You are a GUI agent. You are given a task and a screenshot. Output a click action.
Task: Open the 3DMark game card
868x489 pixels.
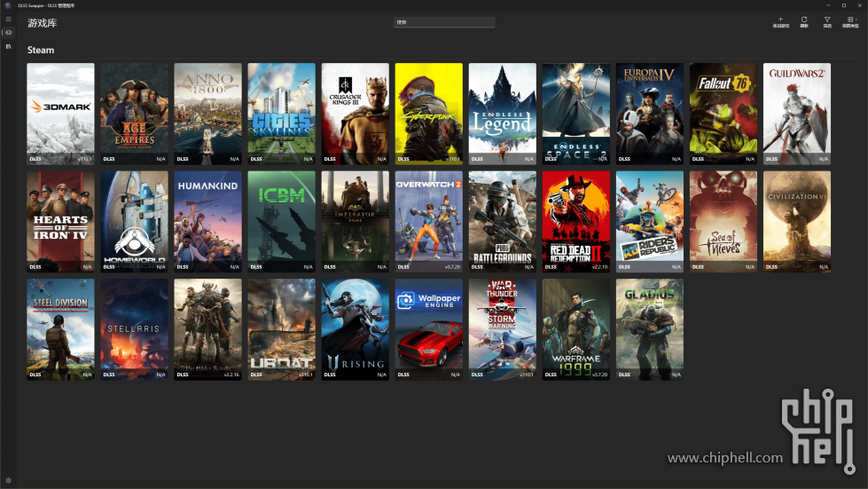(x=60, y=114)
